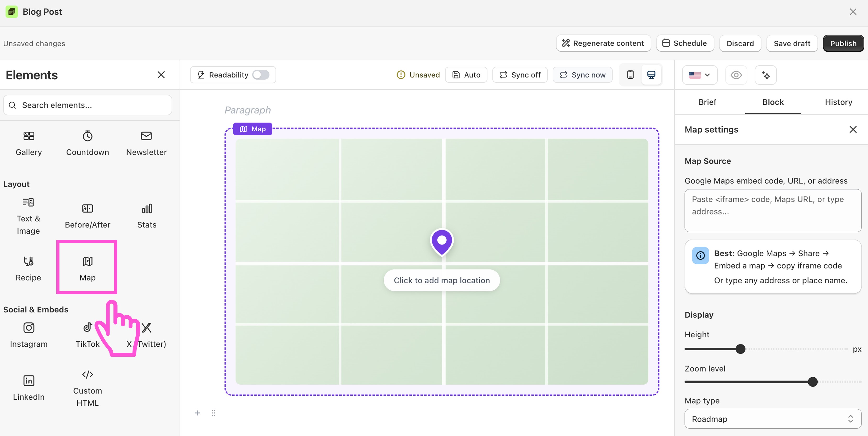Insert a LinkedIn embed
Image resolution: width=868 pixels, height=436 pixels.
tap(29, 388)
